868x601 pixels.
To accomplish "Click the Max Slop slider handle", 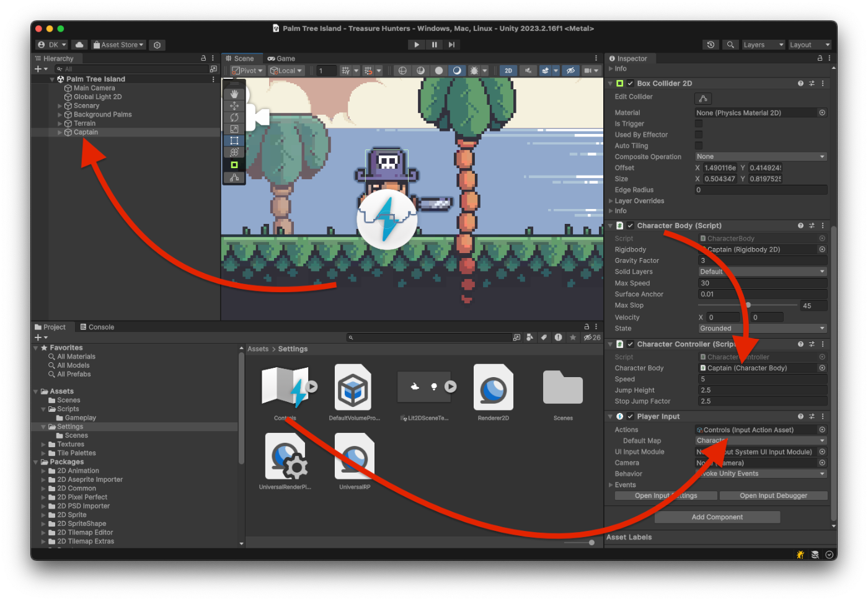I will tap(748, 305).
